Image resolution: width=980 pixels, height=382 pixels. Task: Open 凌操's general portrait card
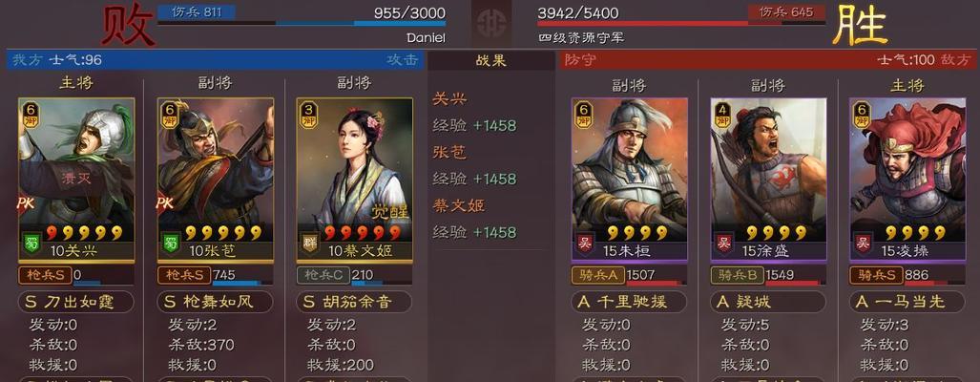click(x=907, y=180)
